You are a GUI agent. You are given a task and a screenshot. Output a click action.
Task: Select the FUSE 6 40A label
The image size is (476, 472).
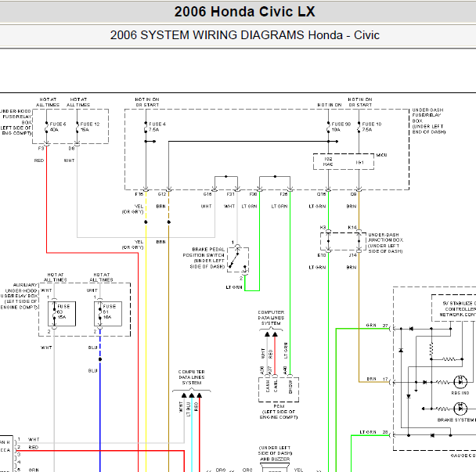click(x=58, y=127)
